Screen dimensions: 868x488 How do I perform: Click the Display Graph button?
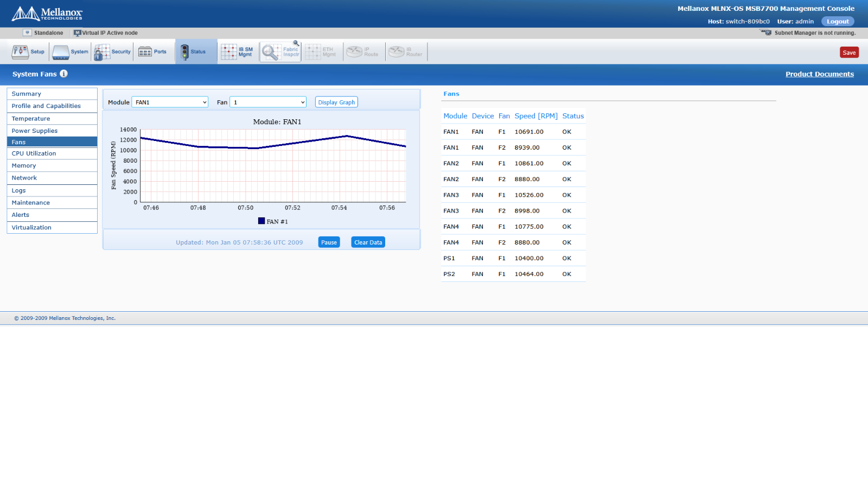click(x=336, y=102)
